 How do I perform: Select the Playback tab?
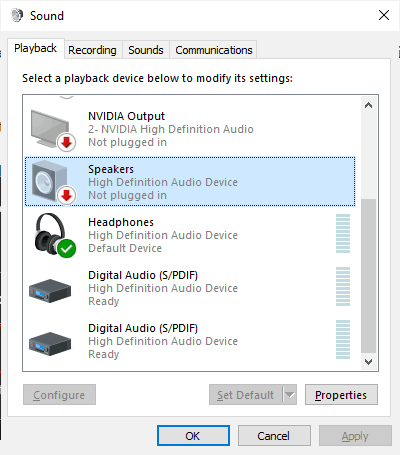click(x=35, y=49)
